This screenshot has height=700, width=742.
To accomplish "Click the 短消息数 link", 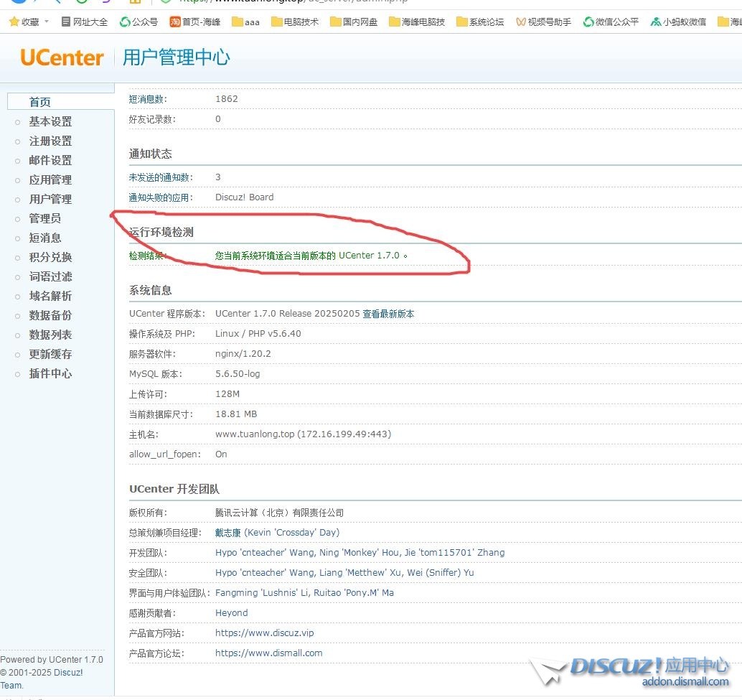I will (x=148, y=99).
